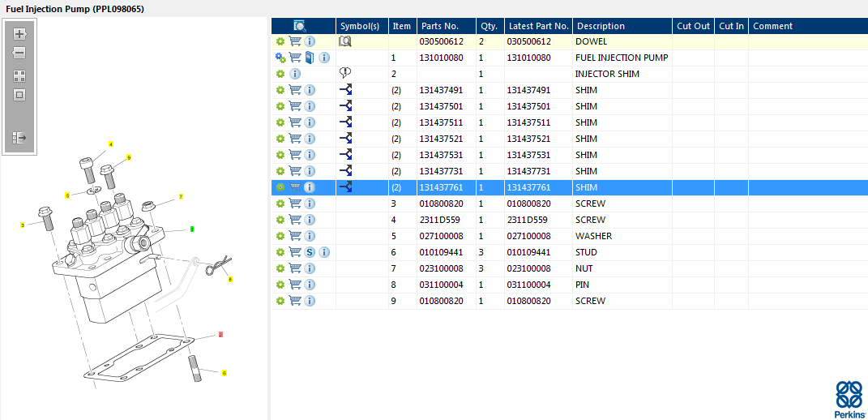The height and width of the screenshot is (420, 868).
Task: Click the Cut In column header
Action: (731, 26)
